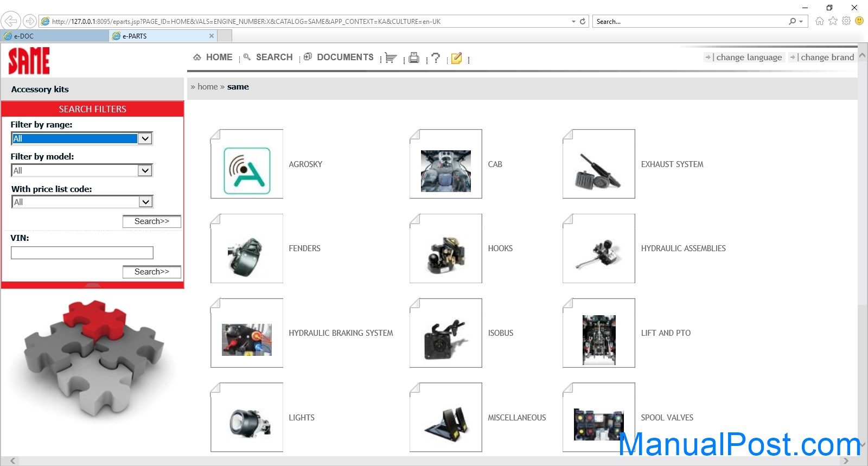Click the printer icon in toolbar
This screenshot has width=868, height=466.
coord(414,58)
